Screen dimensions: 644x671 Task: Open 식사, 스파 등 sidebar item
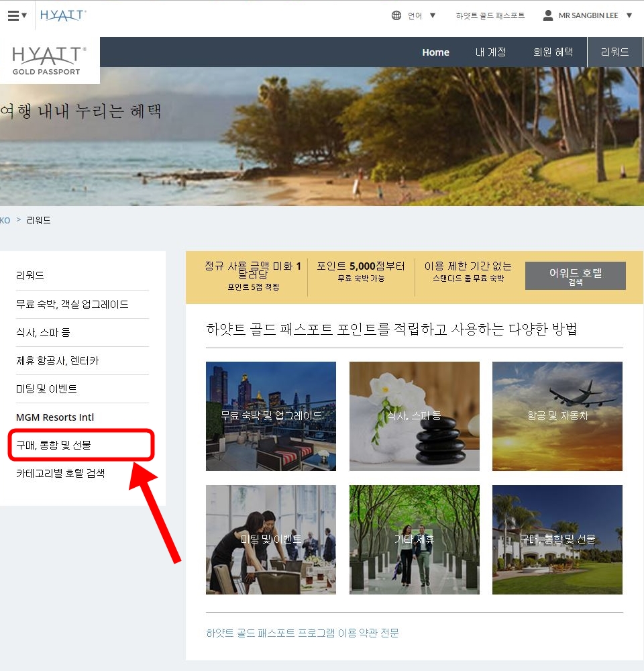(43, 333)
